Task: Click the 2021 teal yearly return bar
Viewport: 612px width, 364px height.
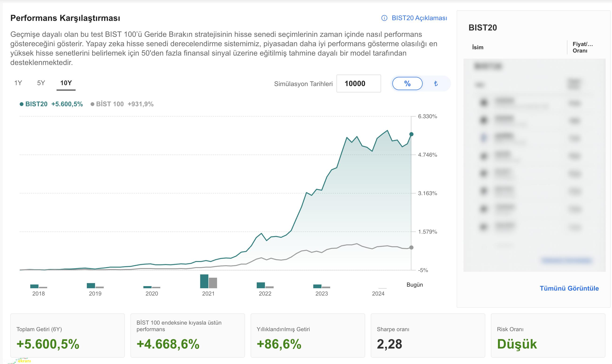Action: [204, 281]
